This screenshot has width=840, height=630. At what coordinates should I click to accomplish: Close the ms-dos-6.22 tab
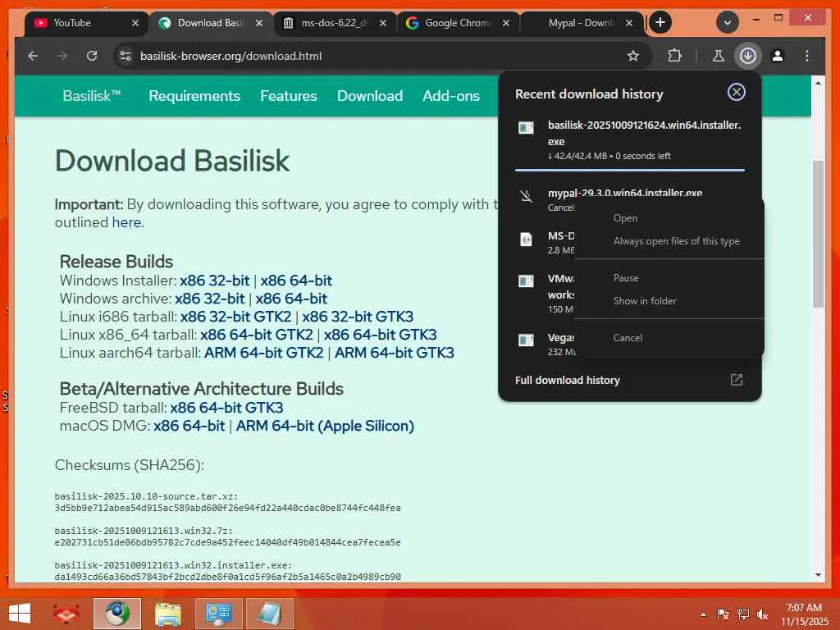pos(382,23)
